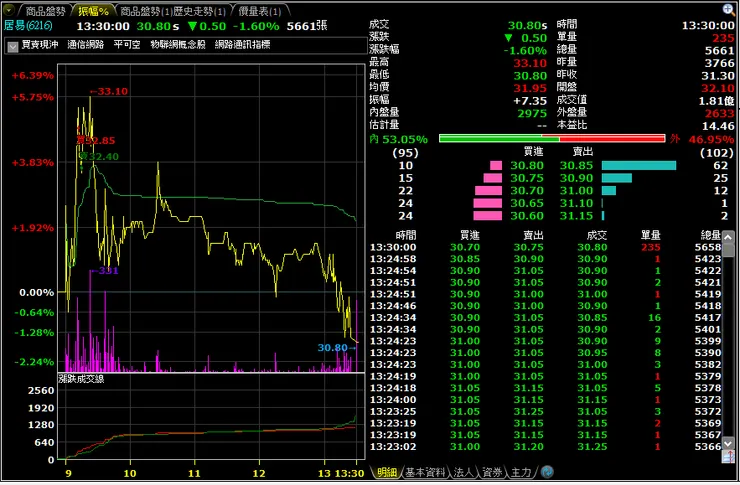The width and height of the screenshot is (740, 485).
Task: Click the 外盤量 value 2633
Action: 719,113
